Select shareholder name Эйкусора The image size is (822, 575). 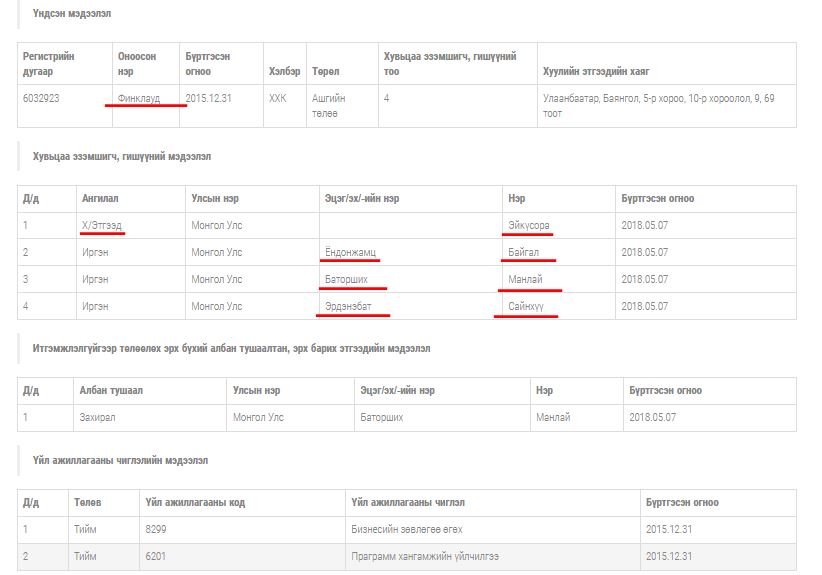click(528, 226)
